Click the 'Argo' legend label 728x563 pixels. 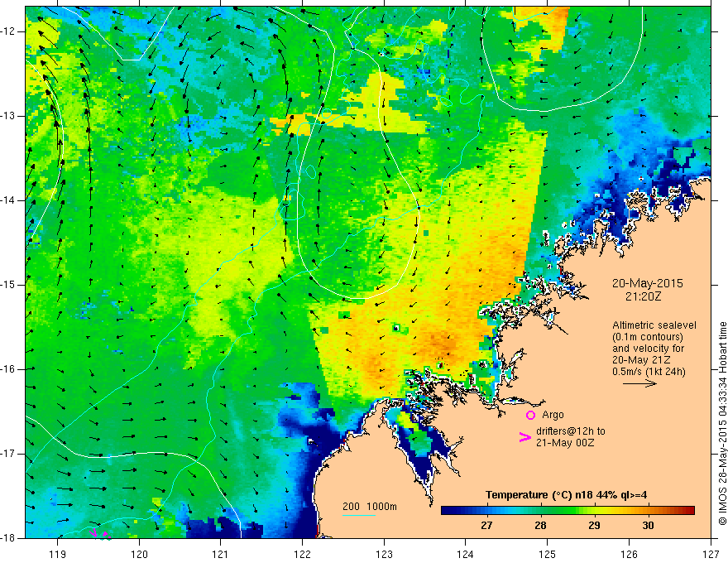[553, 415]
